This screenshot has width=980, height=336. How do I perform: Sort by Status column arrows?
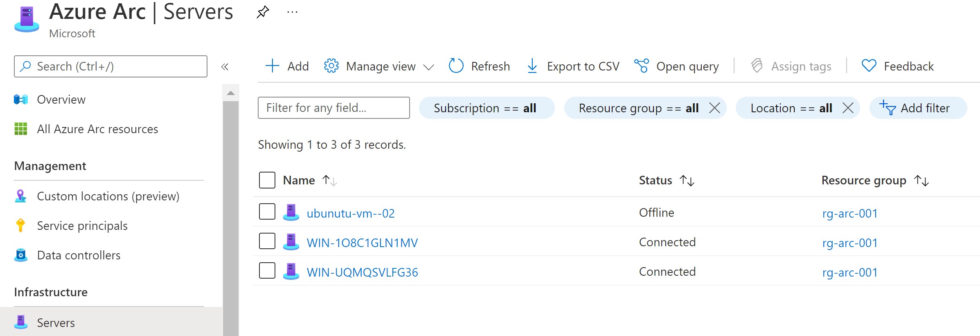click(687, 180)
